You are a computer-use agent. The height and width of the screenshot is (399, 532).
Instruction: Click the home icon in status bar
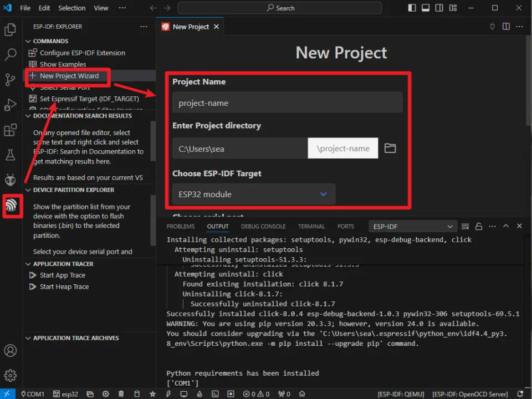click(x=302, y=394)
